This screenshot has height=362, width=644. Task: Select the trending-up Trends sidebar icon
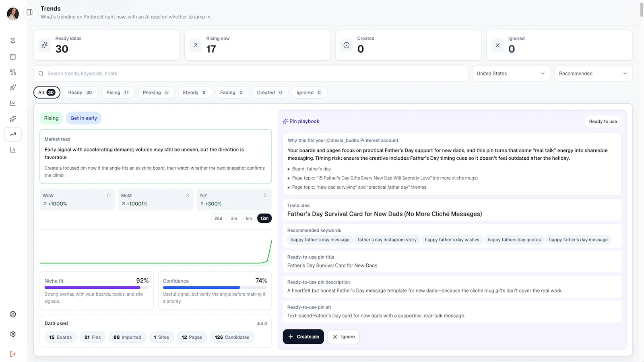[x=13, y=134]
